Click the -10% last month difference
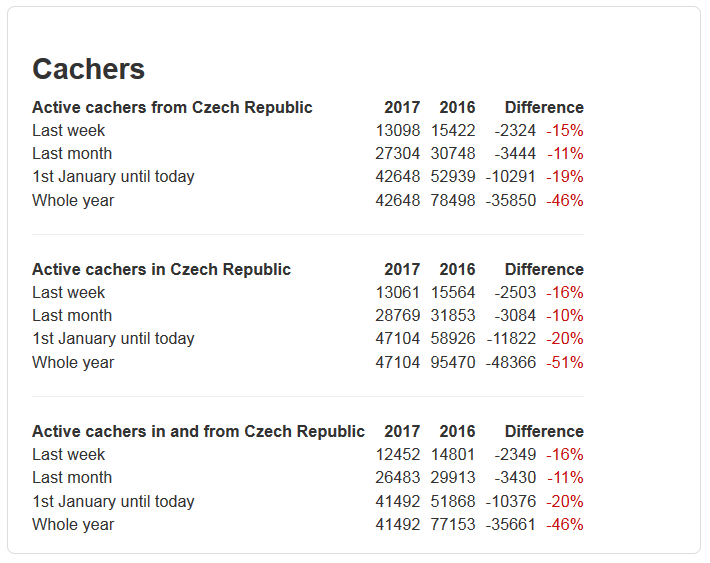Screen dimensions: 710x563 pos(565,316)
